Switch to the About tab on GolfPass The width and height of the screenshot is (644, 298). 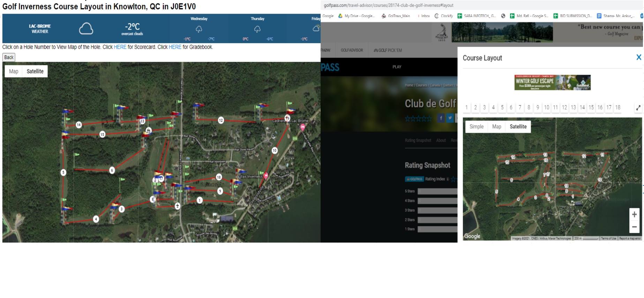pyautogui.click(x=441, y=140)
